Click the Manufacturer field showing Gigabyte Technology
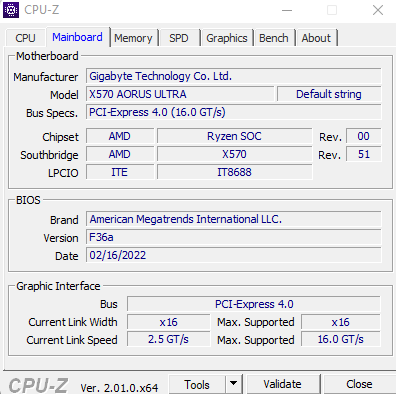This screenshot has width=396, height=394. coord(234,76)
